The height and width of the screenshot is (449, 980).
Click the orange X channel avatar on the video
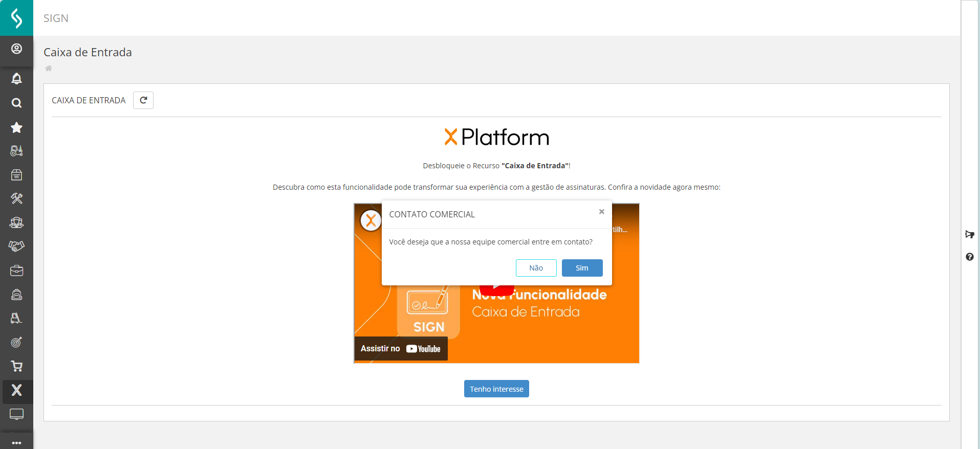click(x=371, y=221)
